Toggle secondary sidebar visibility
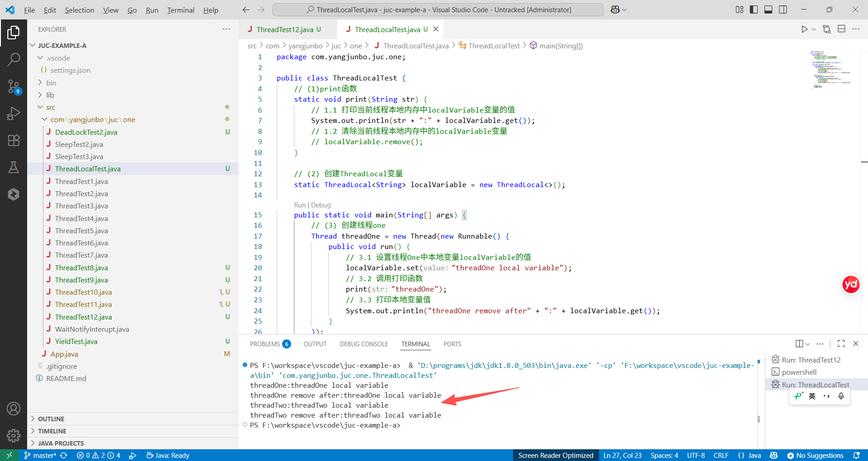 point(783,9)
